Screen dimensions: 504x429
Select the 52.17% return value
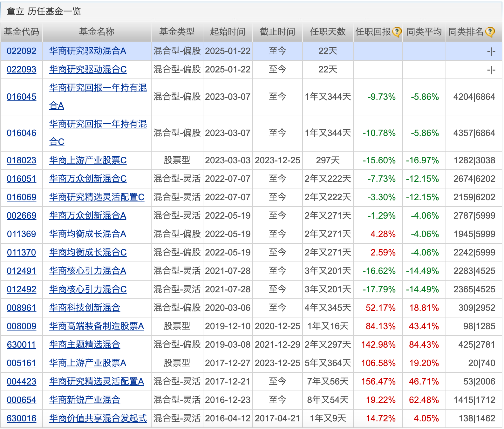tap(381, 308)
